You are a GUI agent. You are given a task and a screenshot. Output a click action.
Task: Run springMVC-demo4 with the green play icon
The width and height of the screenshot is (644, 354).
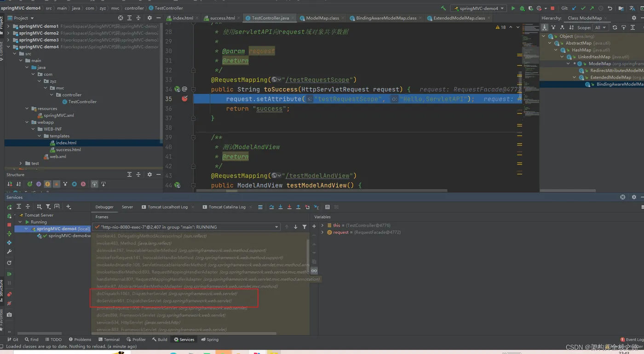point(513,8)
